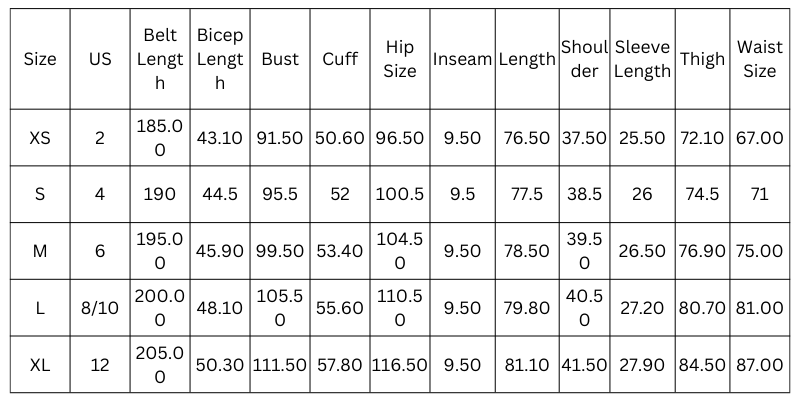800x400 pixels.
Task: Select the hip size value 116.50
Action: click(x=400, y=366)
